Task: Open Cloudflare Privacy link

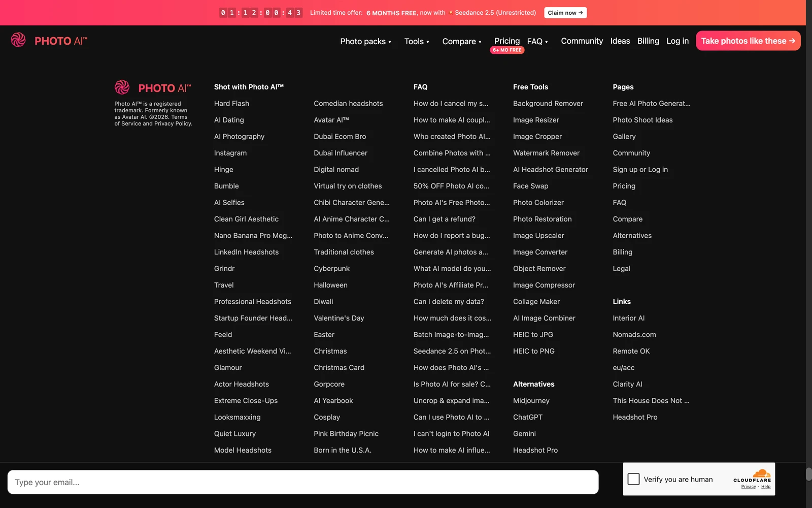Action: 749,487
